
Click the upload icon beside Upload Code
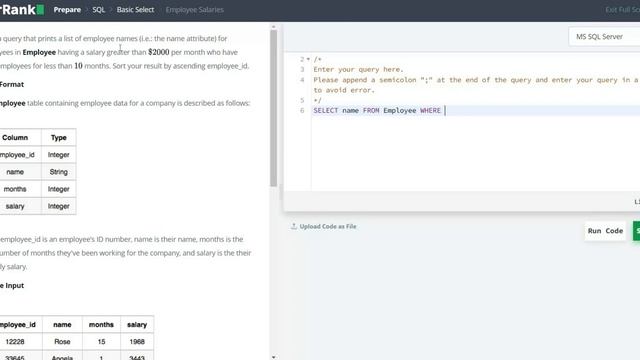coord(293,226)
